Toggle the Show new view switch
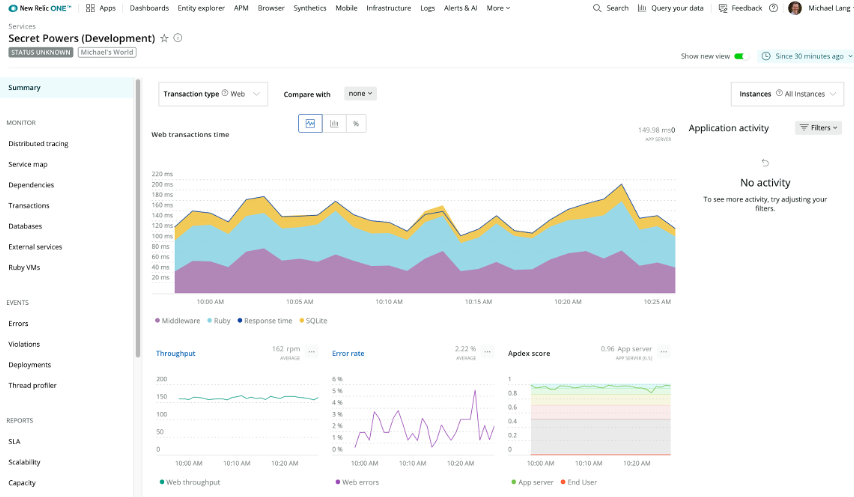 tap(741, 56)
